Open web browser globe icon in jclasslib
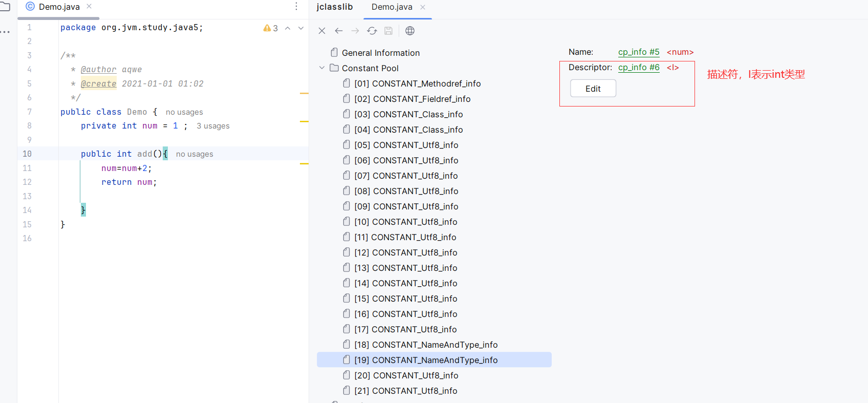This screenshot has height=403, width=868. tap(410, 31)
